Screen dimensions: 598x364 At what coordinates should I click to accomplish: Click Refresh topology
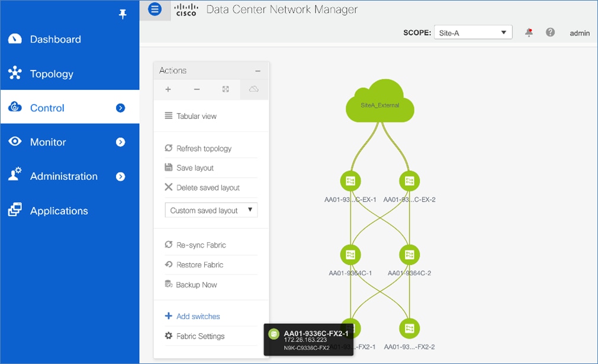coord(204,149)
